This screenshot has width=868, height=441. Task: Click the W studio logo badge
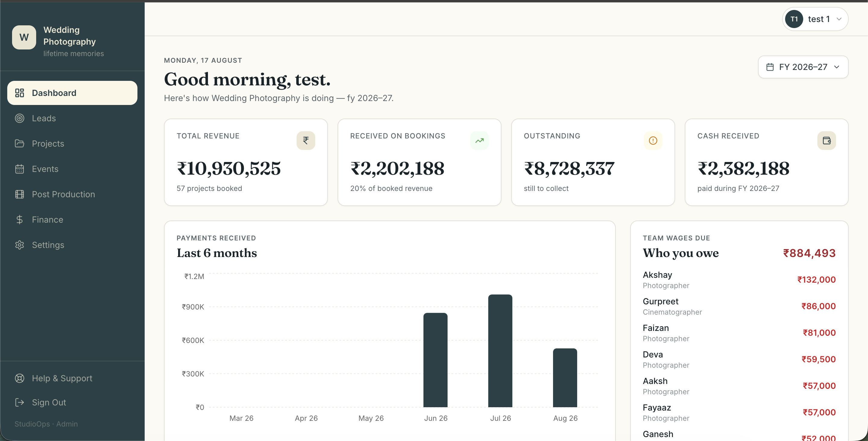click(x=24, y=37)
